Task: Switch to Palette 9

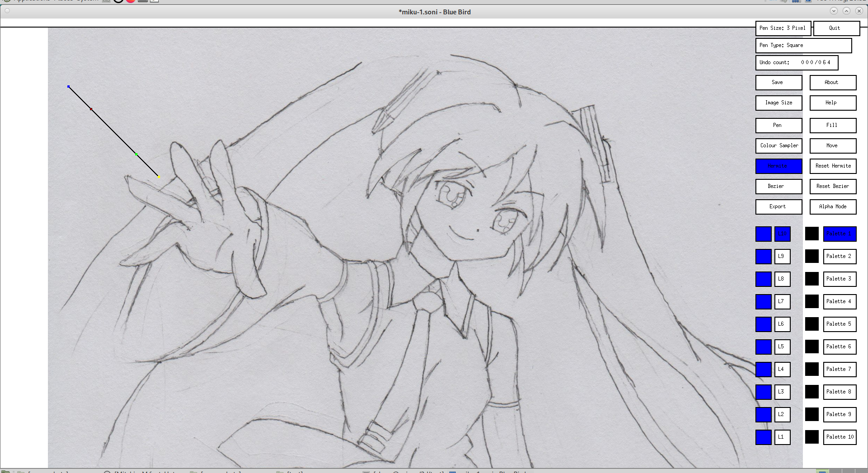Action: [840, 415]
